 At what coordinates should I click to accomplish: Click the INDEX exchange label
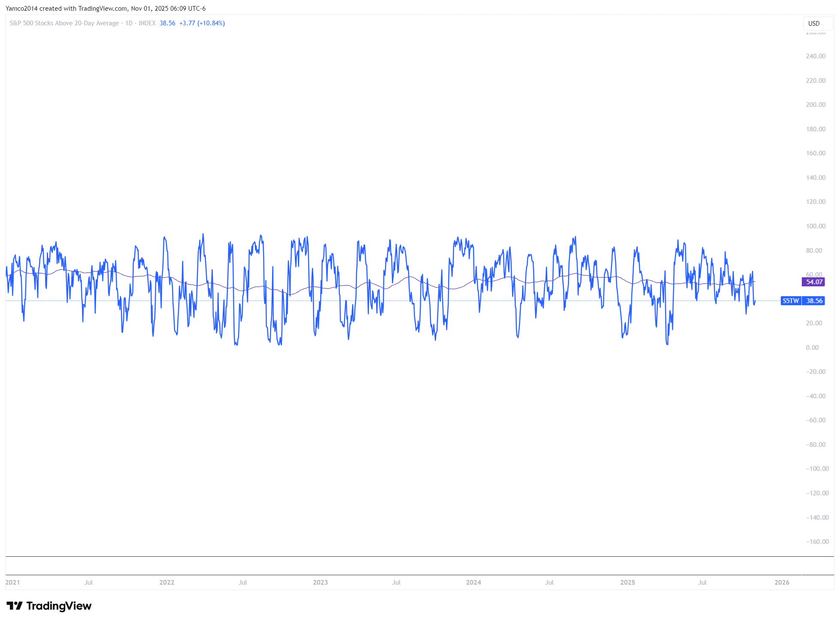pos(147,23)
